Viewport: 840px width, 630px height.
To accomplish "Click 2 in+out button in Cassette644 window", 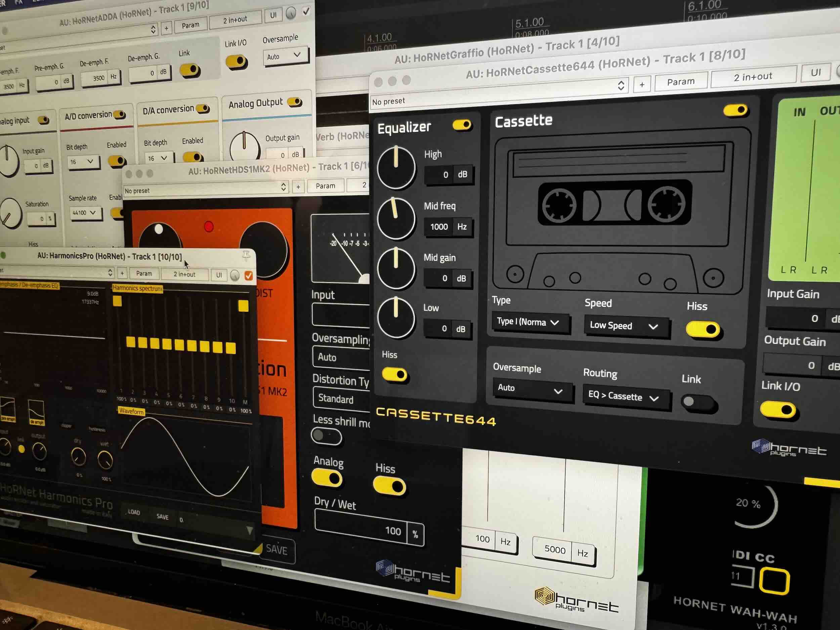I will (753, 77).
